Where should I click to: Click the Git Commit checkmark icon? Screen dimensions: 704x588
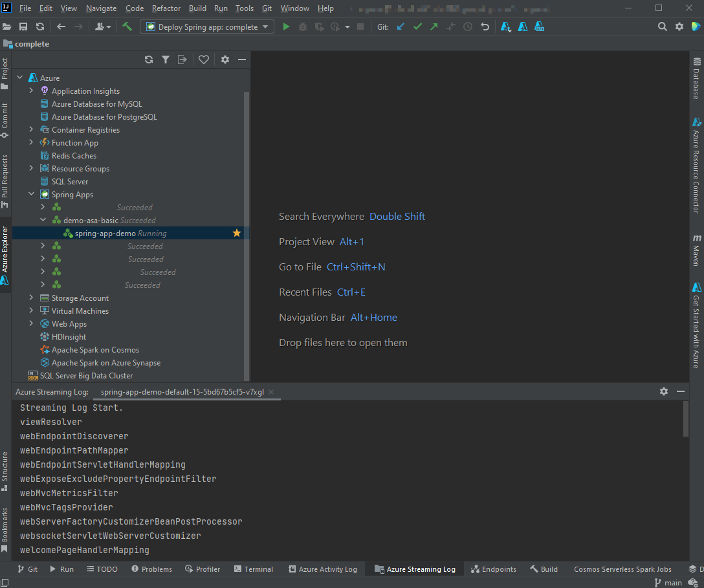click(x=417, y=27)
